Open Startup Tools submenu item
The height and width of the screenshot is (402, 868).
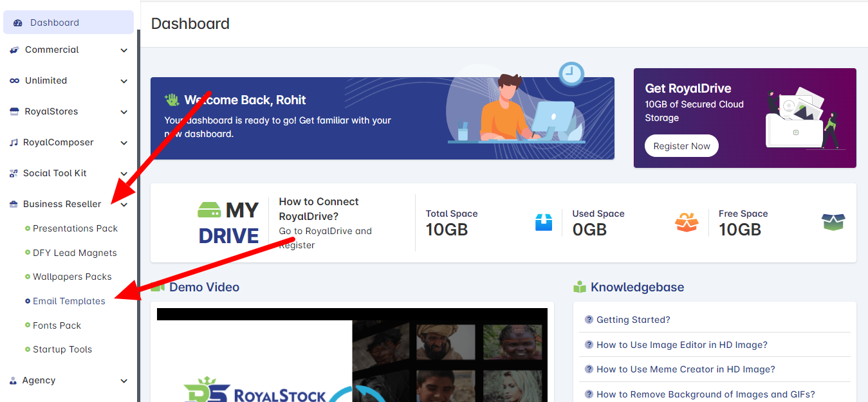point(62,349)
